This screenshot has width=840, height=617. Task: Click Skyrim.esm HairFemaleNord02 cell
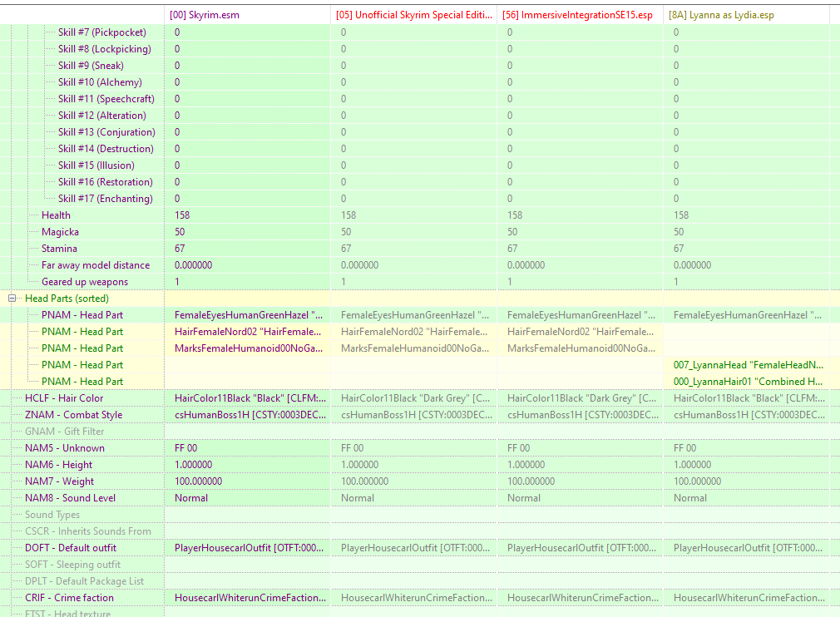coord(248,332)
